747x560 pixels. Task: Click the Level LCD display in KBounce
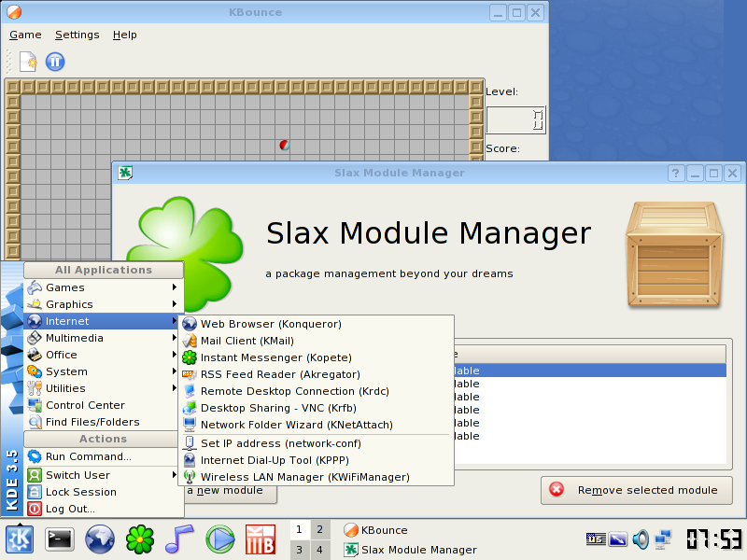pyautogui.click(x=515, y=120)
